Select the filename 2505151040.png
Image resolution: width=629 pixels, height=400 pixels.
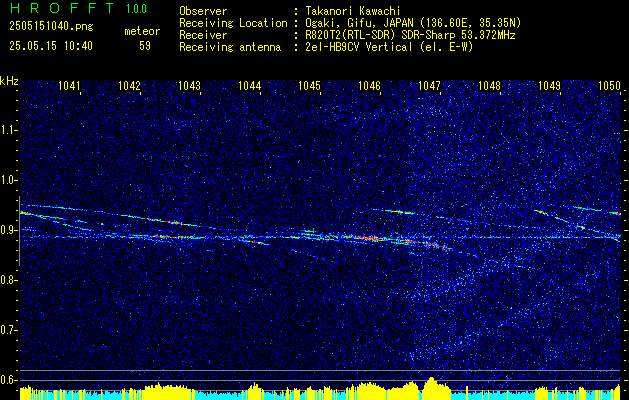(x=51, y=27)
